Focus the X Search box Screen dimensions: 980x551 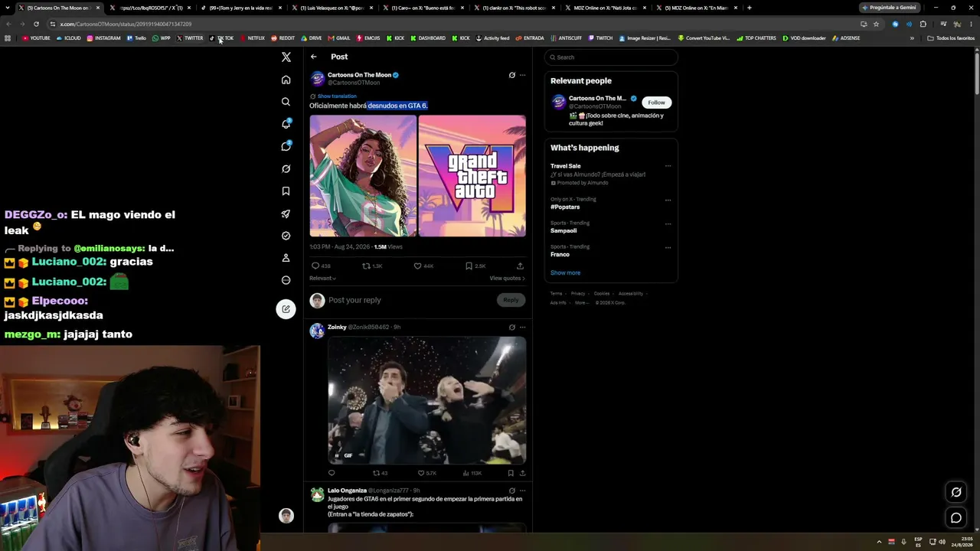point(611,57)
